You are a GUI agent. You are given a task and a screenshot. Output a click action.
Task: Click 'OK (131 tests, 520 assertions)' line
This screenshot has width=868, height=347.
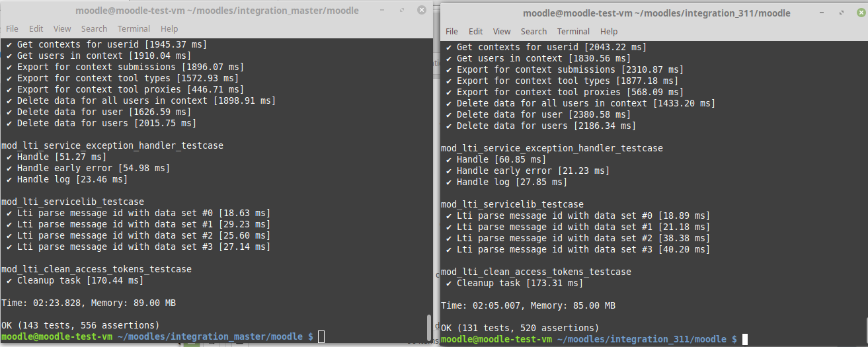520,328
